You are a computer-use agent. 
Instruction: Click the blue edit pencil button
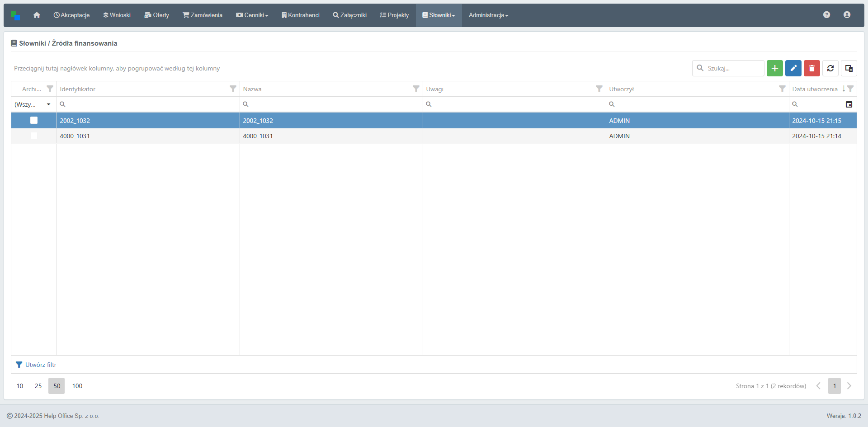(x=793, y=68)
